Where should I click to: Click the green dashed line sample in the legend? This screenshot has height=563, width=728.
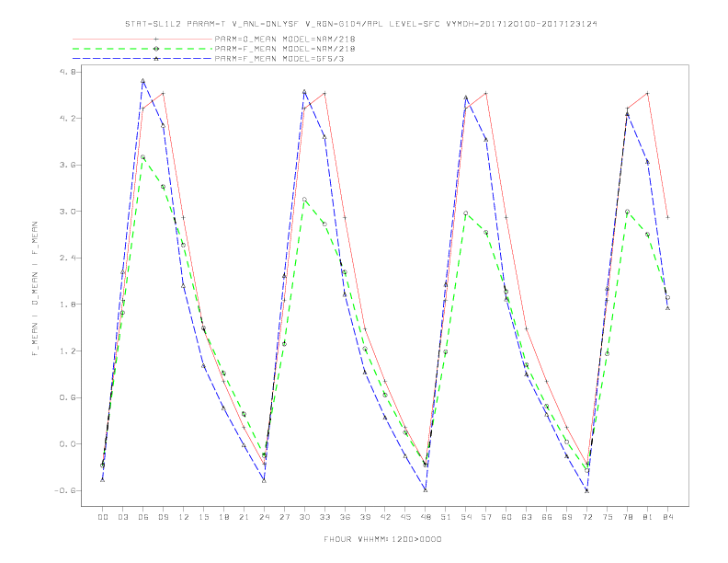[142, 49]
